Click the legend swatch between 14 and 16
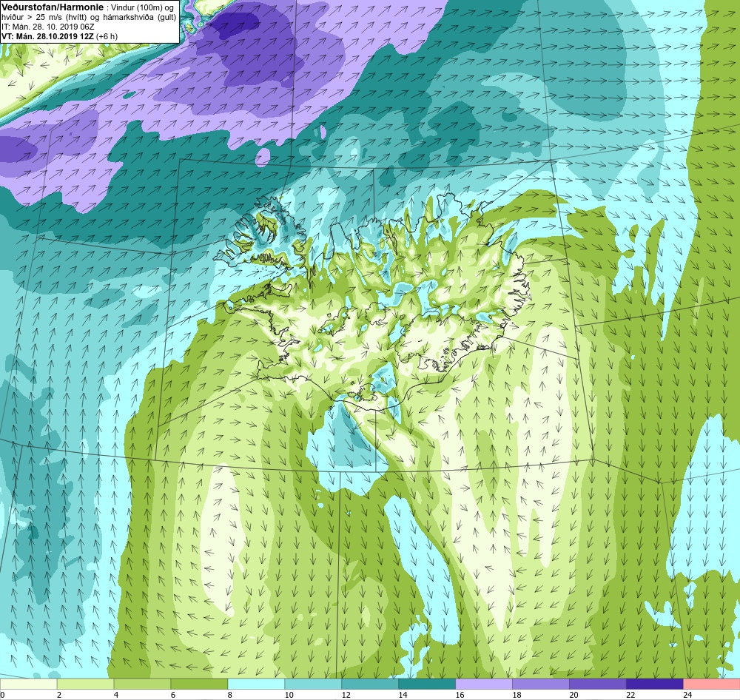 point(427,684)
